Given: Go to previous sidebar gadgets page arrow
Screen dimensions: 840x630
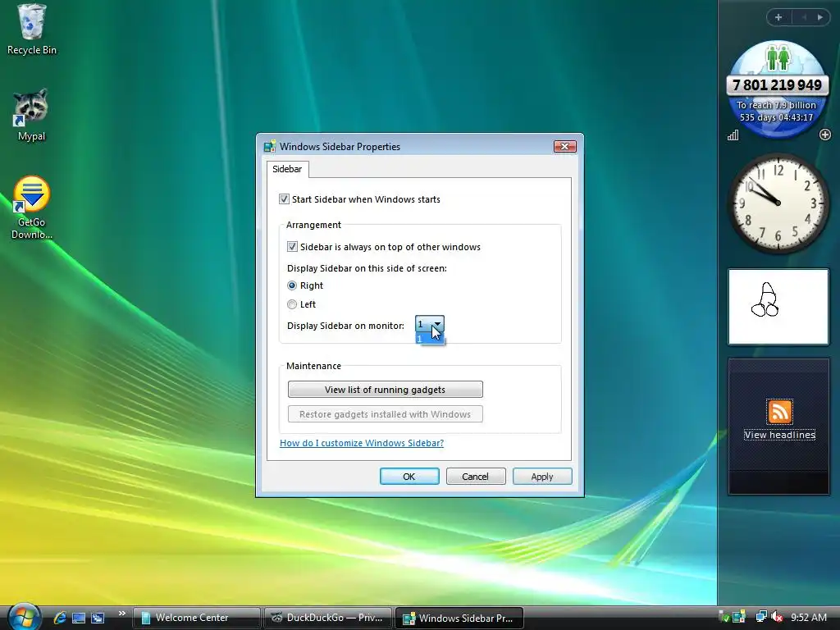Looking at the screenshot, I should 804,17.
